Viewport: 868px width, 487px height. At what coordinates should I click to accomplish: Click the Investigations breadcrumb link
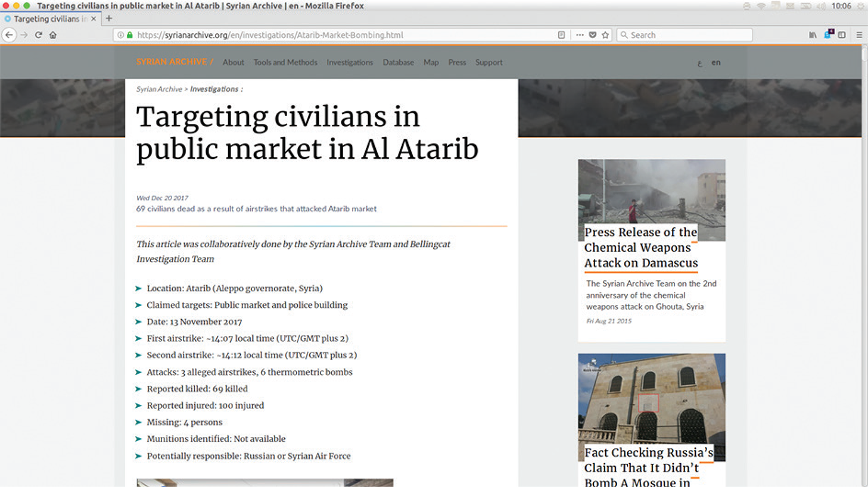click(214, 89)
